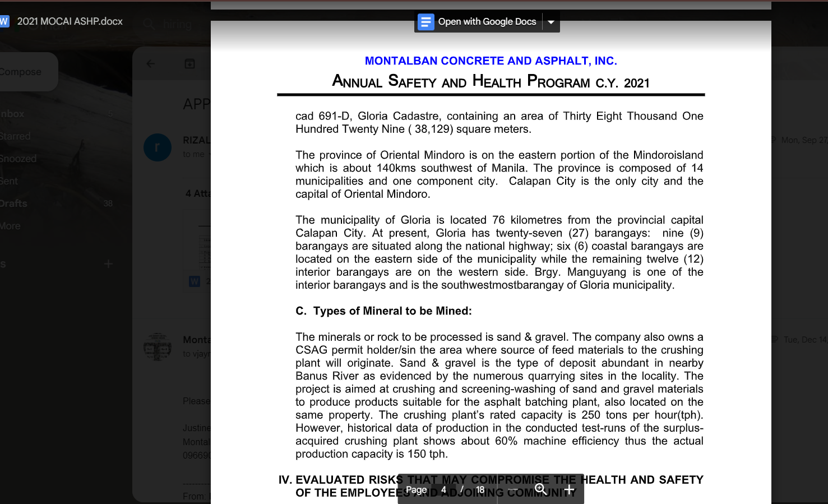
Task: Click the Montalban sender avatar in Gmail
Action: pos(158,346)
